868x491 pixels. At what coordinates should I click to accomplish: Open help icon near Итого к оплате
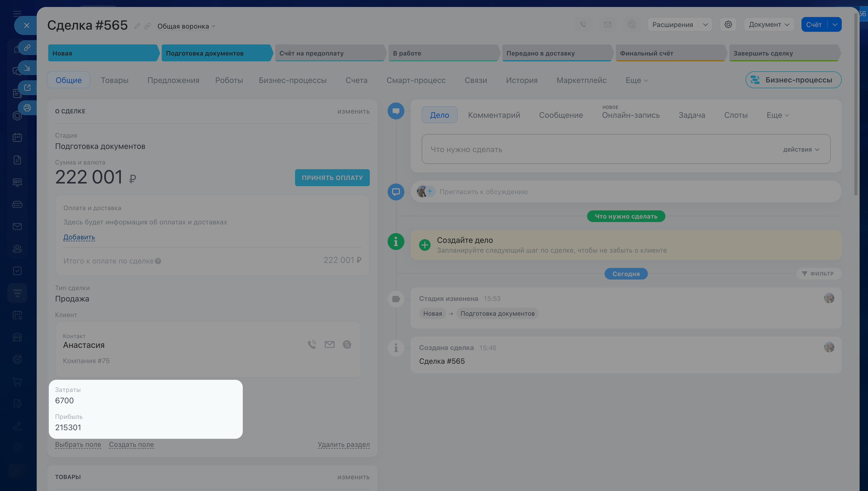[158, 261]
